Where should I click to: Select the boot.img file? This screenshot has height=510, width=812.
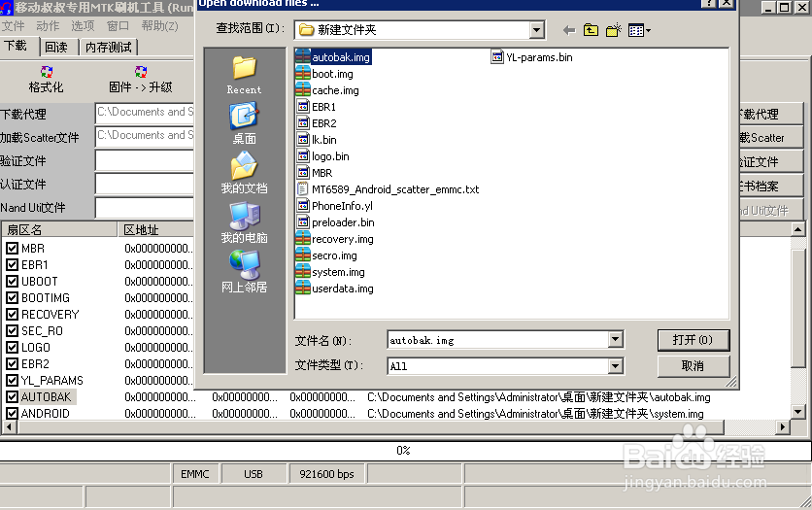click(x=324, y=74)
